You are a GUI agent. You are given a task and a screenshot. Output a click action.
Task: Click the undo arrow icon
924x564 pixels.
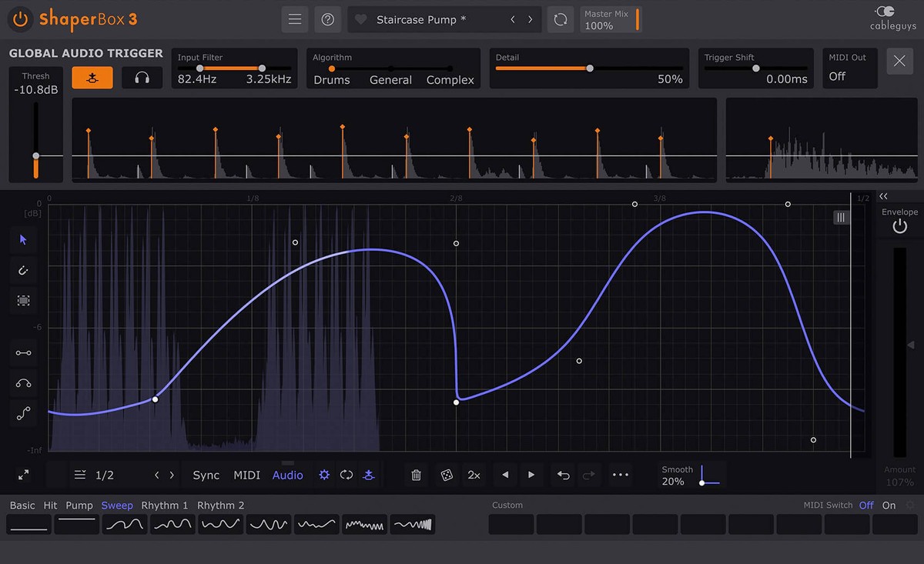(x=563, y=476)
